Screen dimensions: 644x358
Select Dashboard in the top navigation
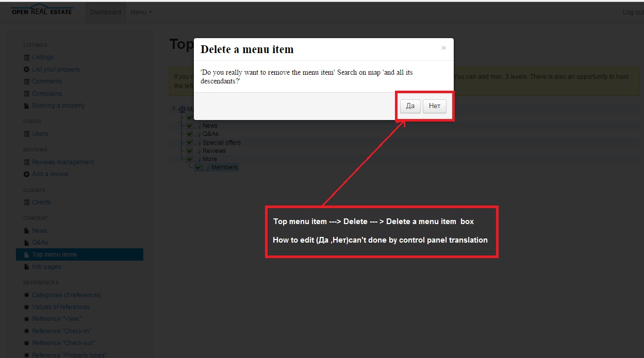coord(105,12)
